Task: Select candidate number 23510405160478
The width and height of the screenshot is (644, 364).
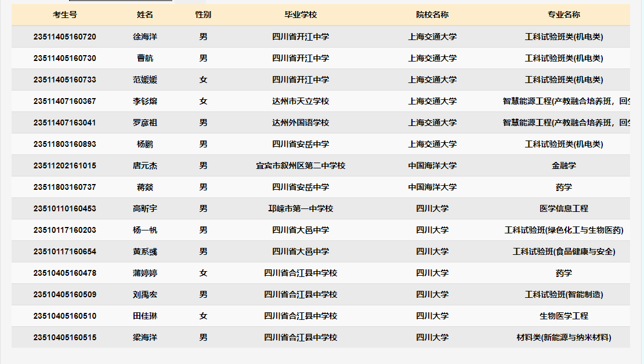Action: pos(65,273)
